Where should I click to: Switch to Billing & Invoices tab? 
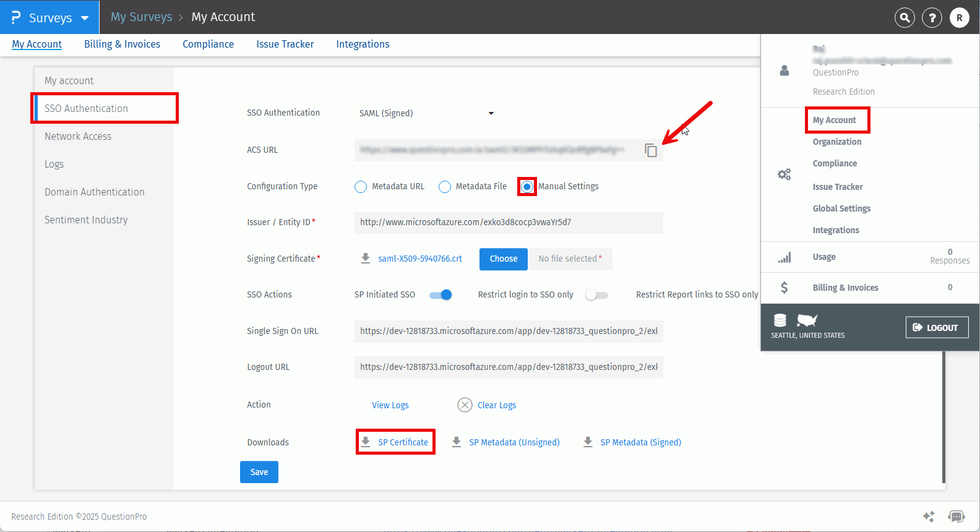[122, 45]
